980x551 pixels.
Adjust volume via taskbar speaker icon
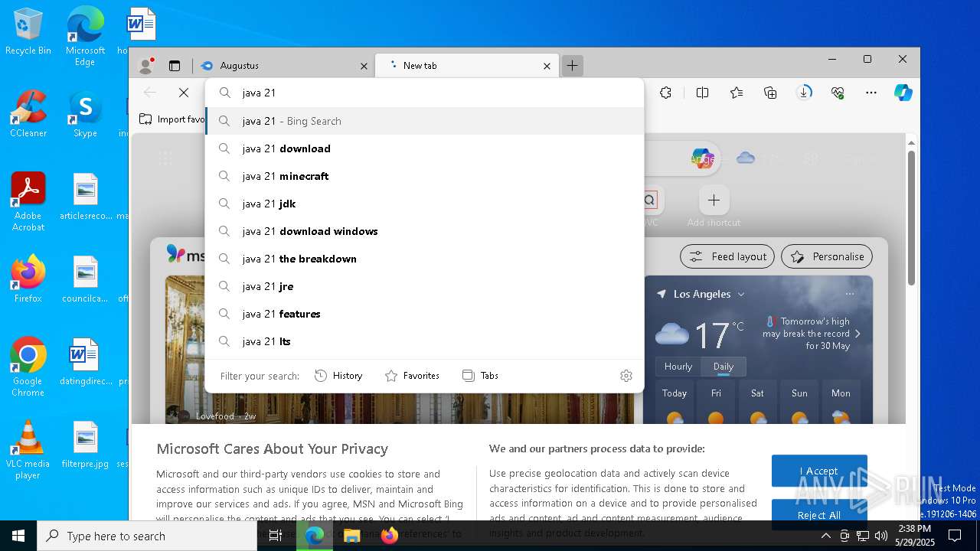(x=881, y=536)
